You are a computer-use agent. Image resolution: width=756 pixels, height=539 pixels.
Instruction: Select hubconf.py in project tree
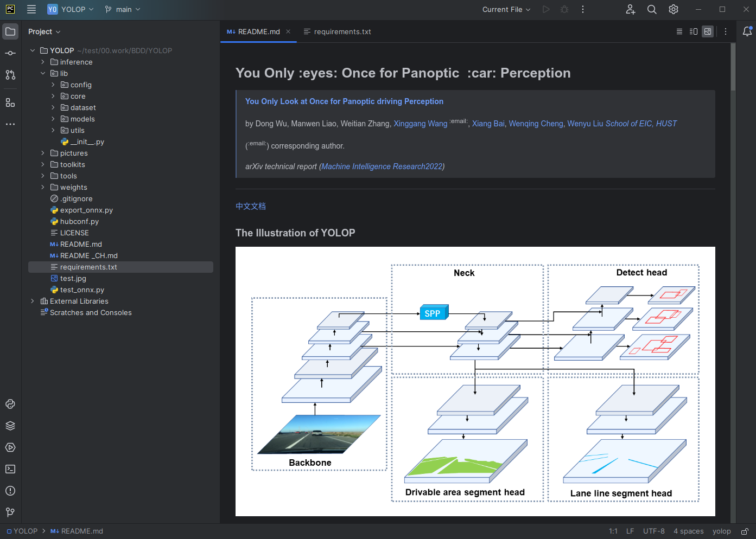click(79, 221)
